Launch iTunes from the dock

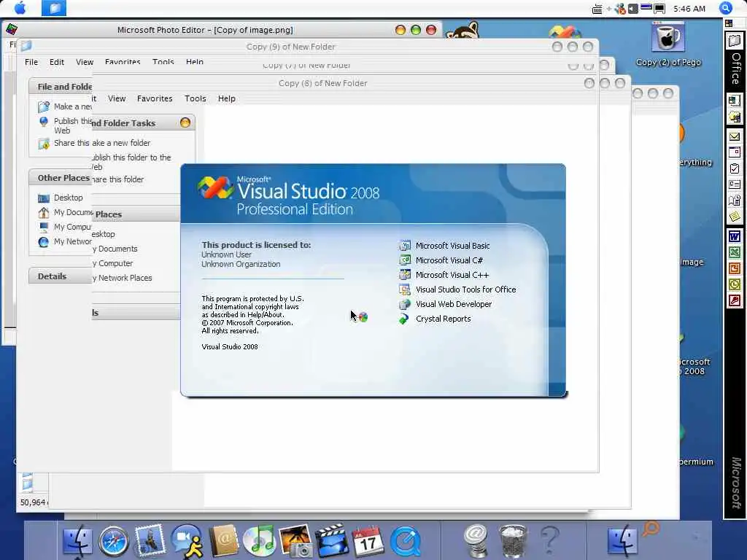tap(259, 540)
